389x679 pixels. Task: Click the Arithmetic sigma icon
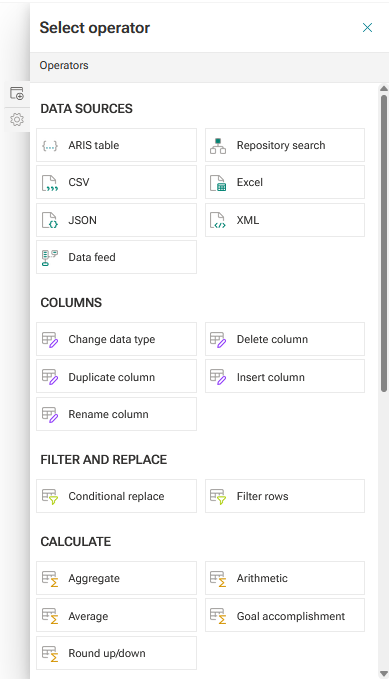[x=218, y=579]
